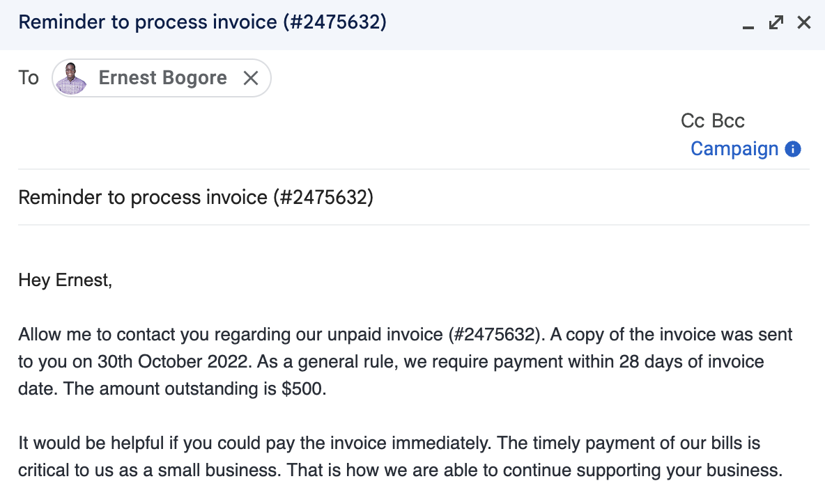The width and height of the screenshot is (825, 504).
Task: Expand compose window to full screen
Action: pos(776,22)
